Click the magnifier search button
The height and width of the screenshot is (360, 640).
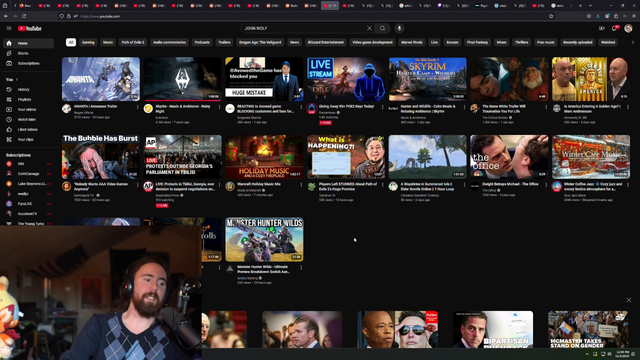coord(382,29)
